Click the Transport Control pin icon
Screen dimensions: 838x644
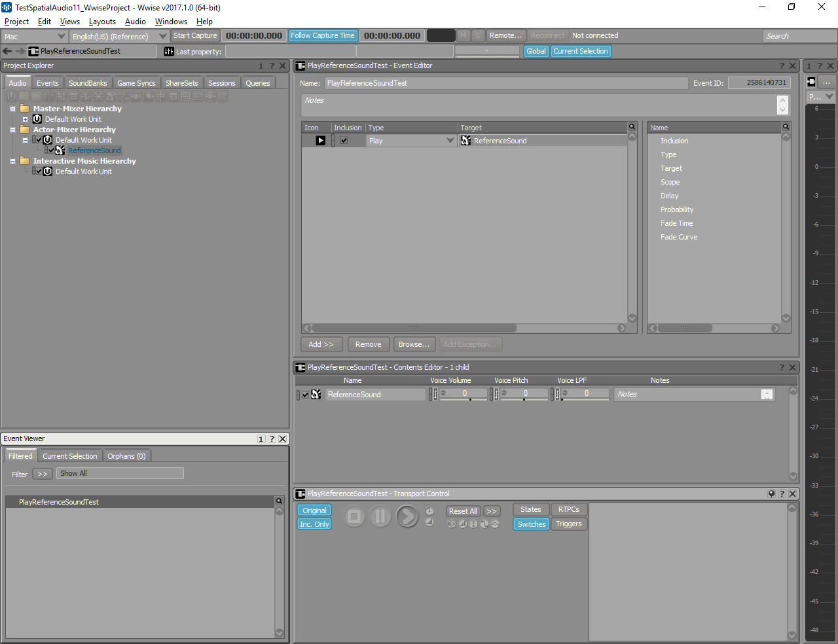coord(771,494)
